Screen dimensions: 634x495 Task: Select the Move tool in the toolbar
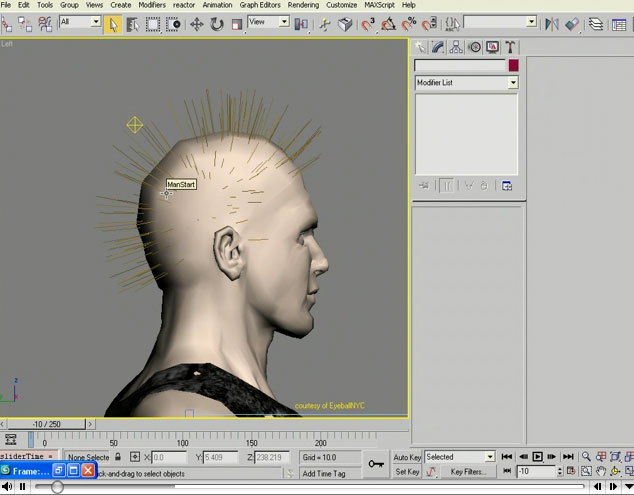point(196,24)
